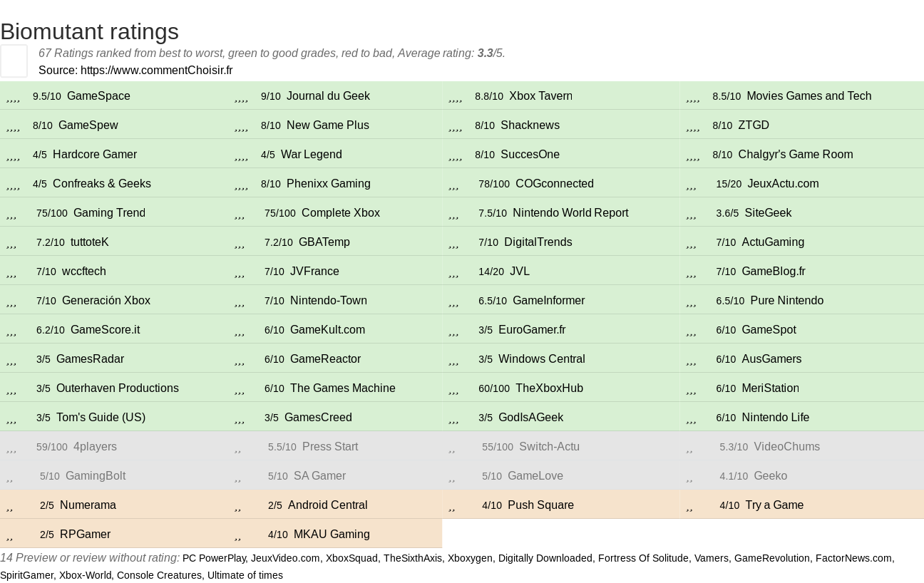Viewport: 924px width, 583px height.
Task: Click Switch-Actu entry
Action: click(549, 446)
